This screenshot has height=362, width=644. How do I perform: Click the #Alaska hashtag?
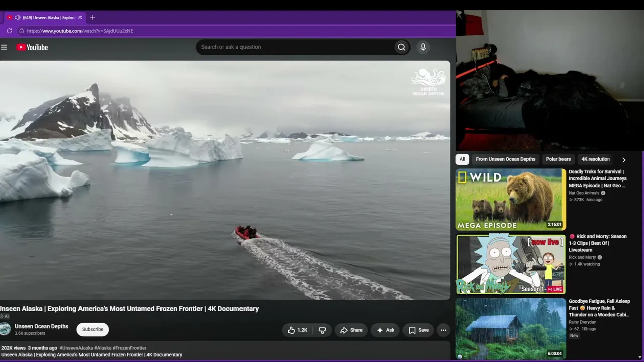coord(103,348)
